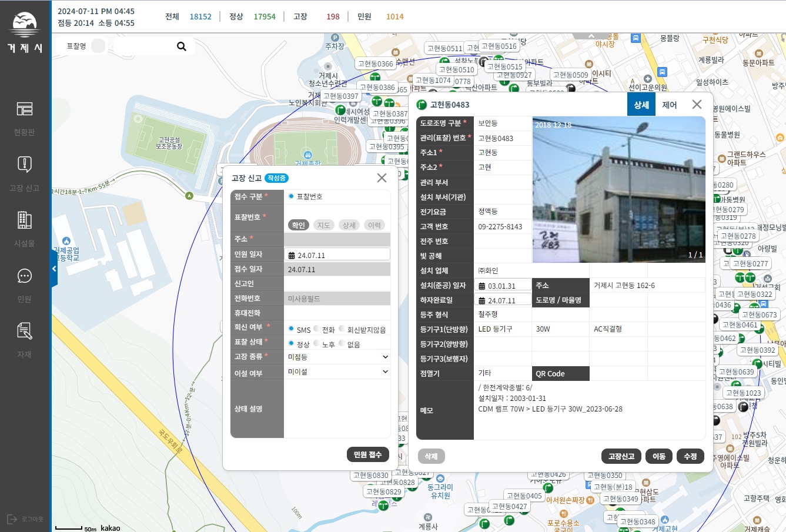Click the 민원 접수 button
The height and width of the screenshot is (532, 786).
point(368,454)
